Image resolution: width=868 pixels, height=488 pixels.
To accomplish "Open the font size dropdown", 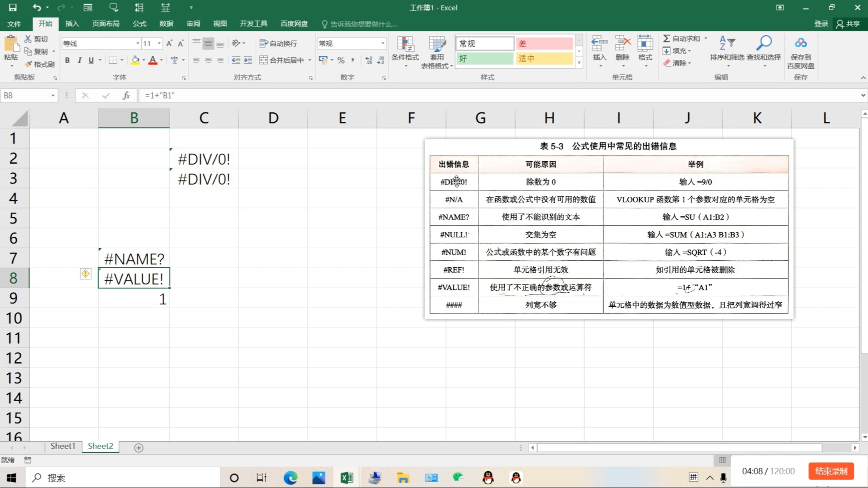I will click(x=159, y=44).
